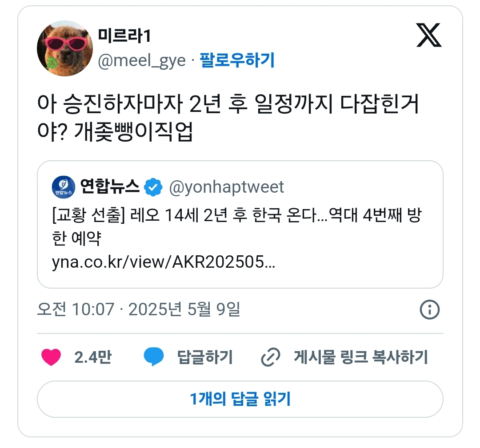This screenshot has width=480, height=448.
Task: Click the 미르라1 display name
Action: pyautogui.click(x=124, y=36)
